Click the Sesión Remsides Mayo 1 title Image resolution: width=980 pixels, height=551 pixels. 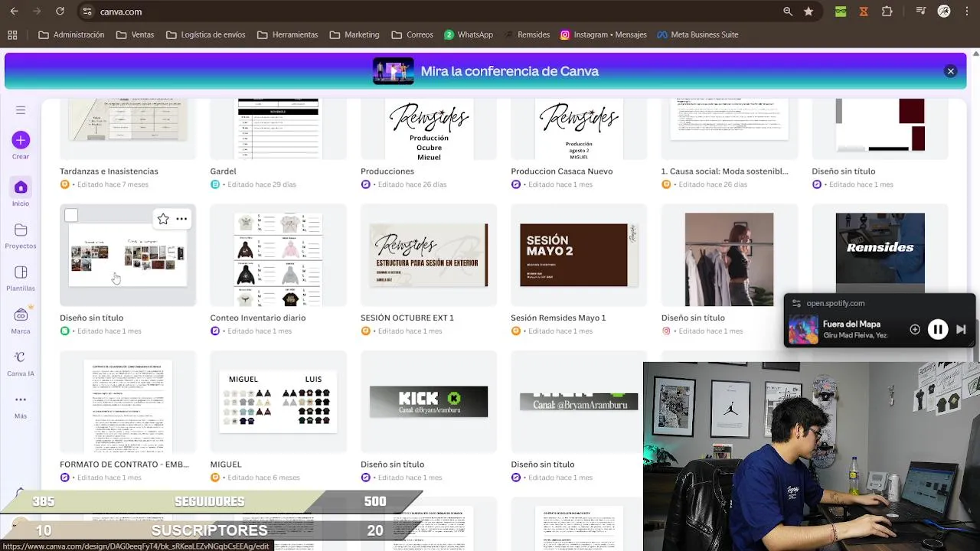558,318
